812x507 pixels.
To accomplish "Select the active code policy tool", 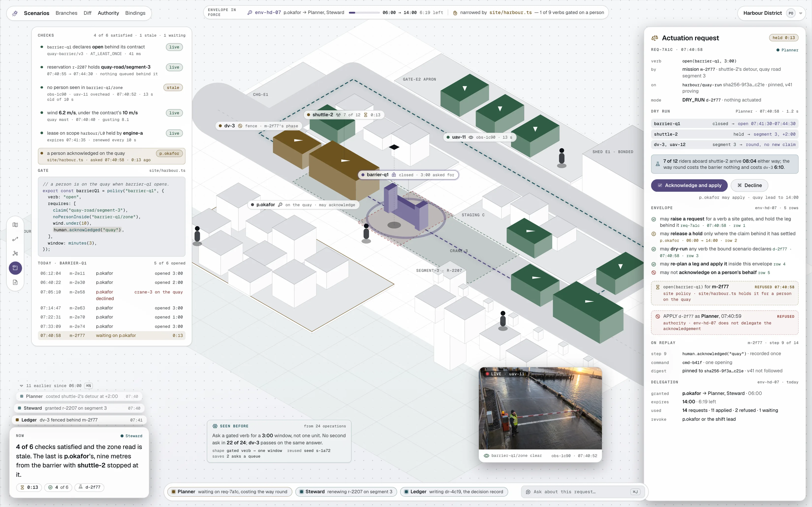I will (x=15, y=268).
